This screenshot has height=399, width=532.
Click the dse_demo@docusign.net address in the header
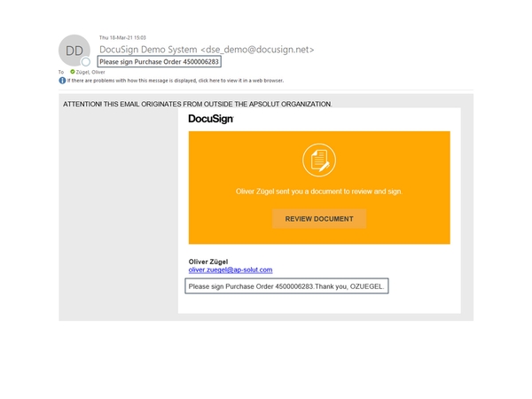click(257, 50)
